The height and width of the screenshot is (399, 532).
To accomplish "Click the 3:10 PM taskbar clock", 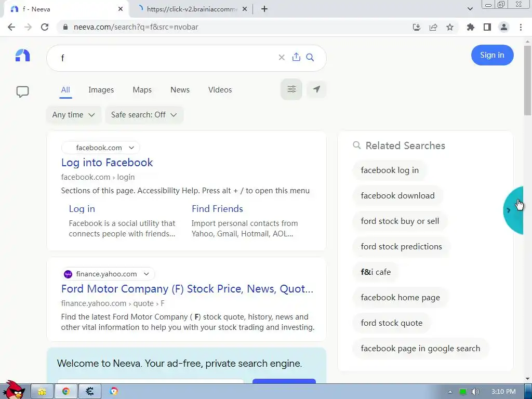I will click(503, 392).
